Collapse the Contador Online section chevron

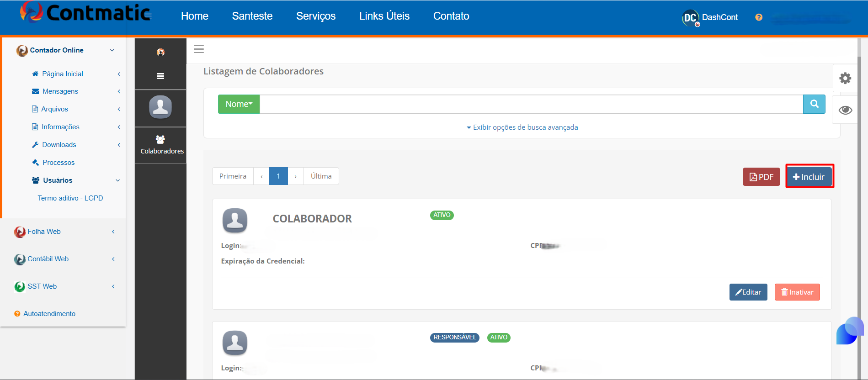click(112, 50)
